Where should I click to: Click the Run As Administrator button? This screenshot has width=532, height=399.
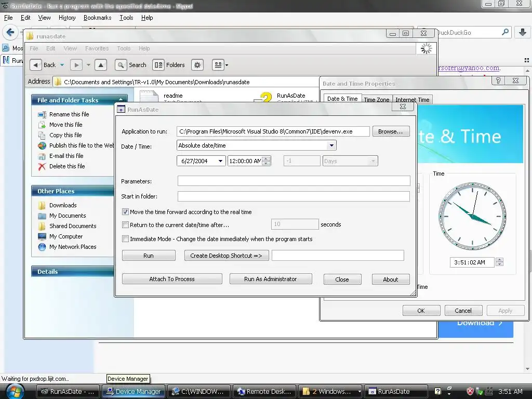pyautogui.click(x=271, y=279)
